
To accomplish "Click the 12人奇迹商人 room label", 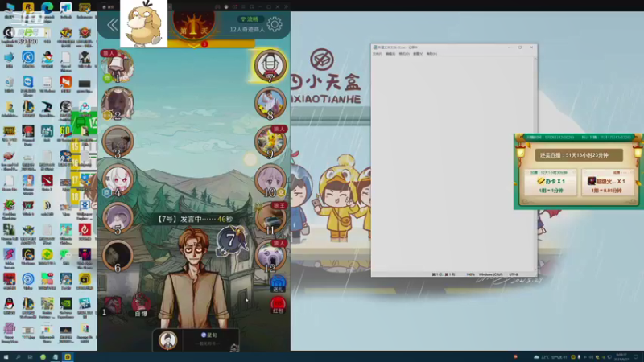I will pos(247,30).
